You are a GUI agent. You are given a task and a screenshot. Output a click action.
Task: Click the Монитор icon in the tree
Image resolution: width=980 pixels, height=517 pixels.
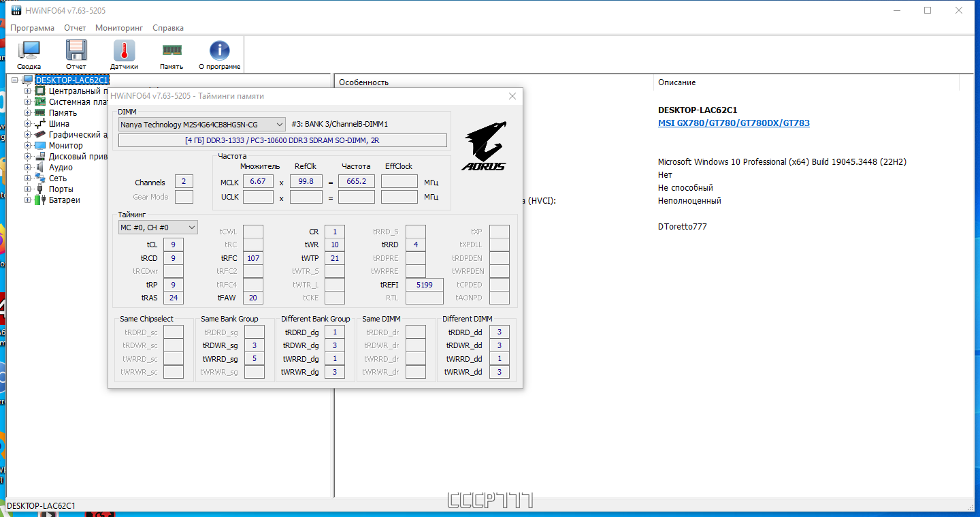[39, 146]
